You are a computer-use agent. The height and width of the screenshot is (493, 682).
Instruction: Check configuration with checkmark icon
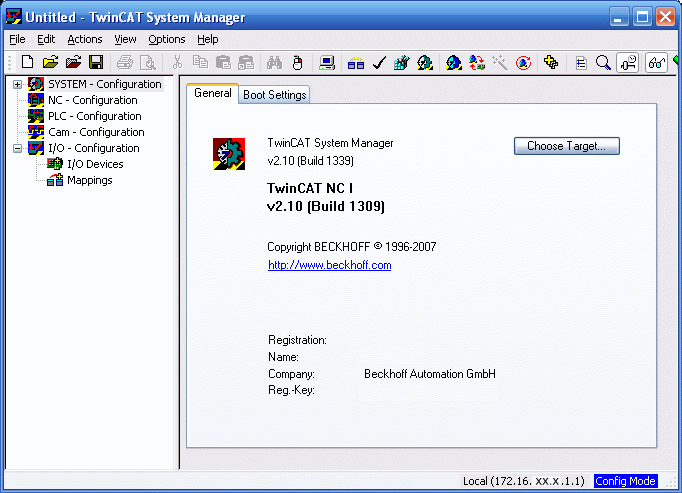tap(379, 64)
